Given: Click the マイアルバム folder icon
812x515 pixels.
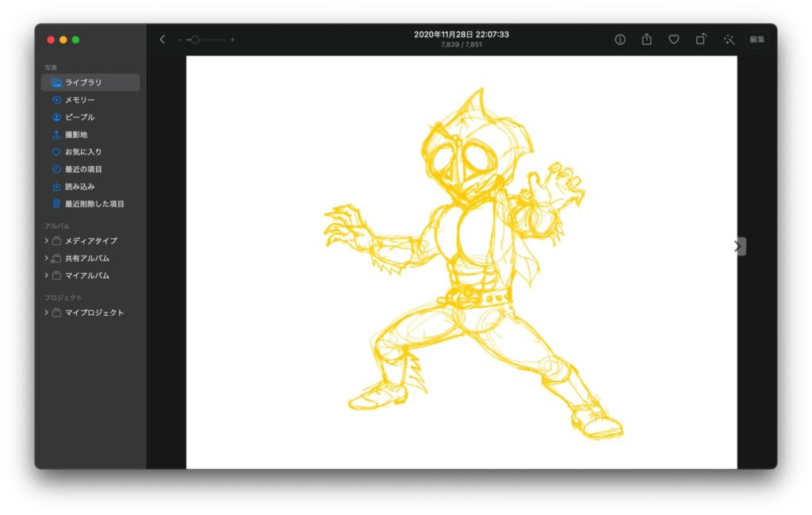Looking at the screenshot, I should pos(56,275).
